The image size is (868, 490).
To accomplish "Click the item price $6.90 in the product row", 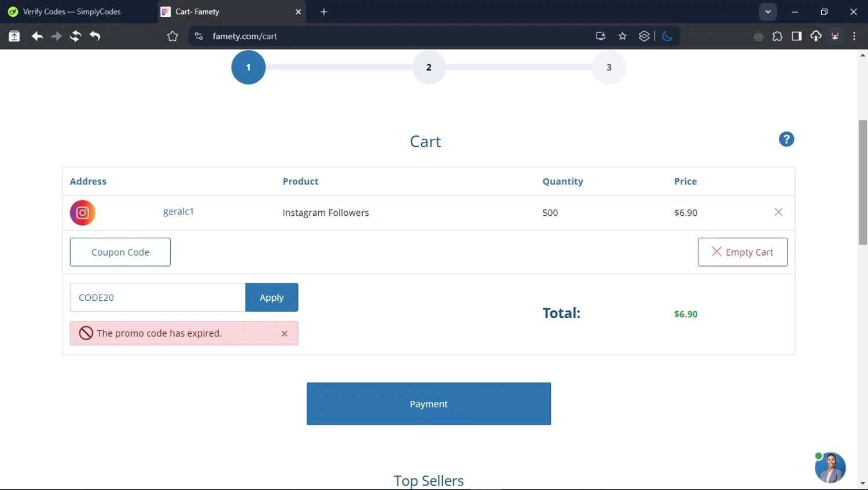I will click(686, 213).
